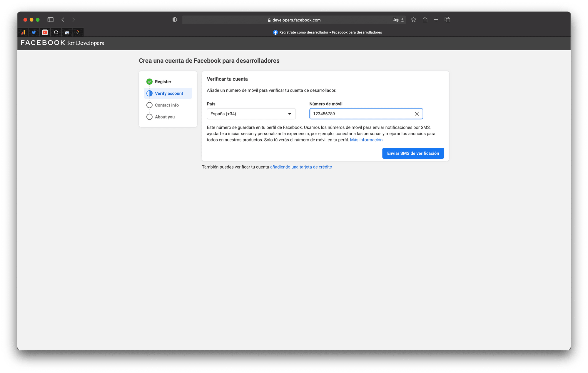Click añadiendo una tarjeta de crédito link
The width and height of the screenshot is (588, 373).
(301, 167)
